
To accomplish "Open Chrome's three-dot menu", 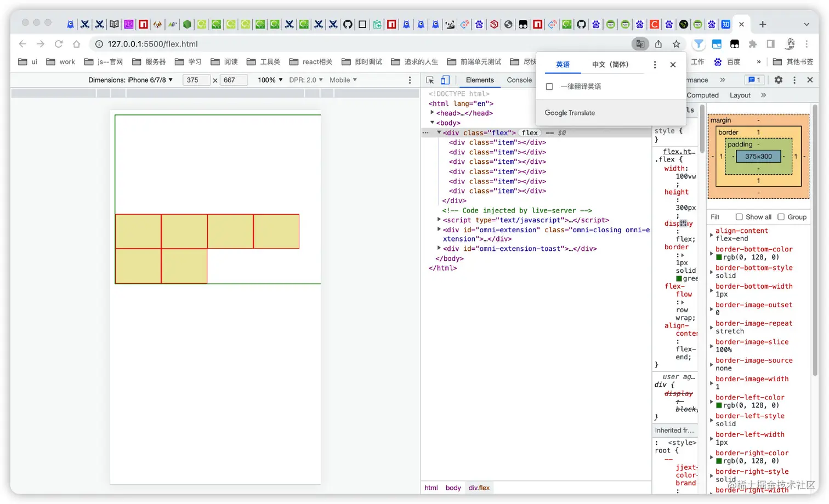I will click(807, 44).
